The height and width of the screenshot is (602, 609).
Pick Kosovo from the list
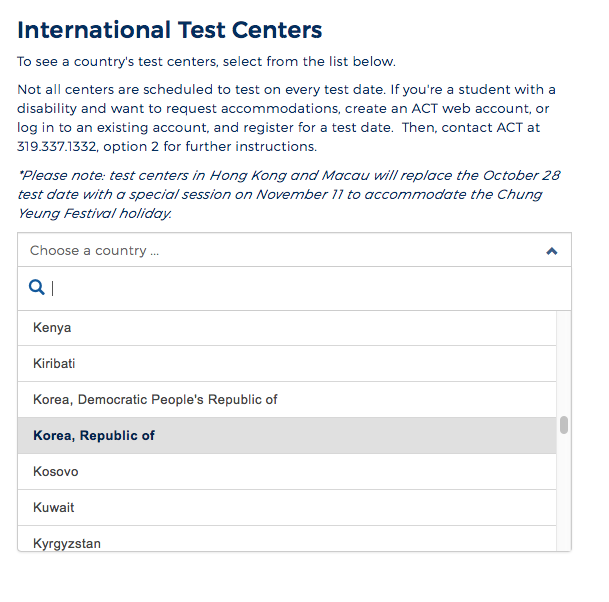coord(287,472)
